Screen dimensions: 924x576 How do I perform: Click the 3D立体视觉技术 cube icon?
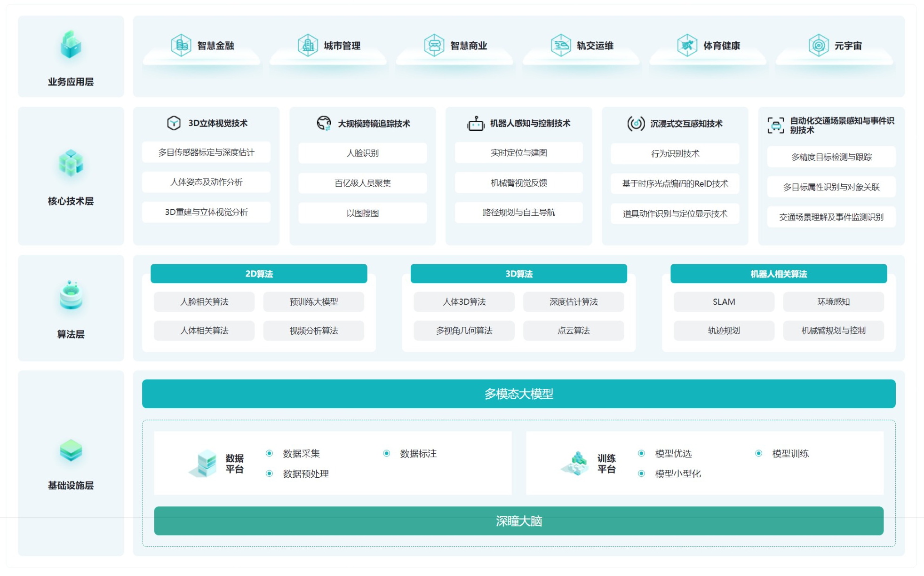pos(174,123)
